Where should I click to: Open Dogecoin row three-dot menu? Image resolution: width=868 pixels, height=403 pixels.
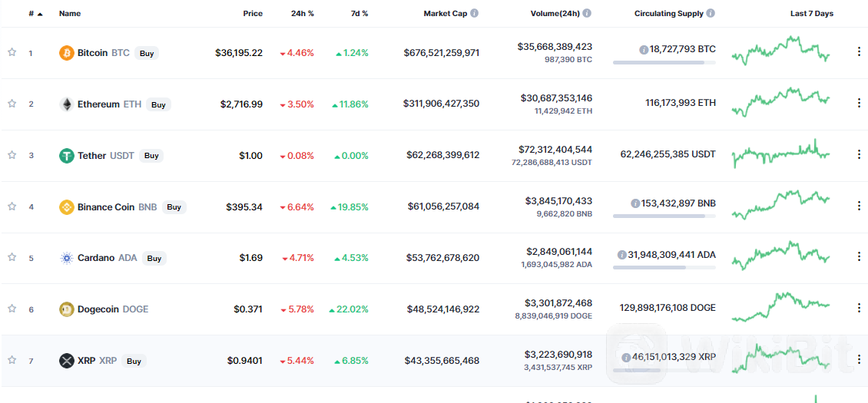click(x=859, y=308)
